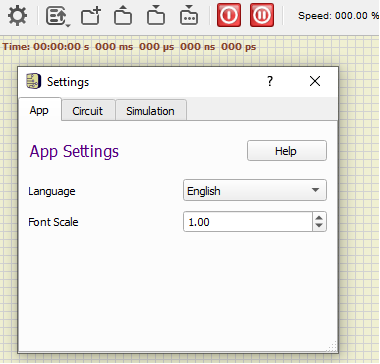Screen dimensions: 380x364
Task: Close the Settings dialog
Action: pyautogui.click(x=315, y=81)
